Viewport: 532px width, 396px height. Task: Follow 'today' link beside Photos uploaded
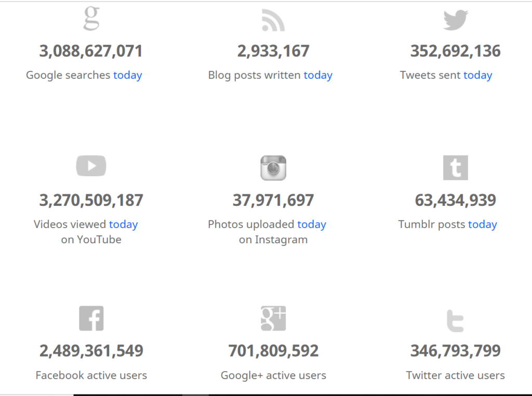tap(312, 225)
